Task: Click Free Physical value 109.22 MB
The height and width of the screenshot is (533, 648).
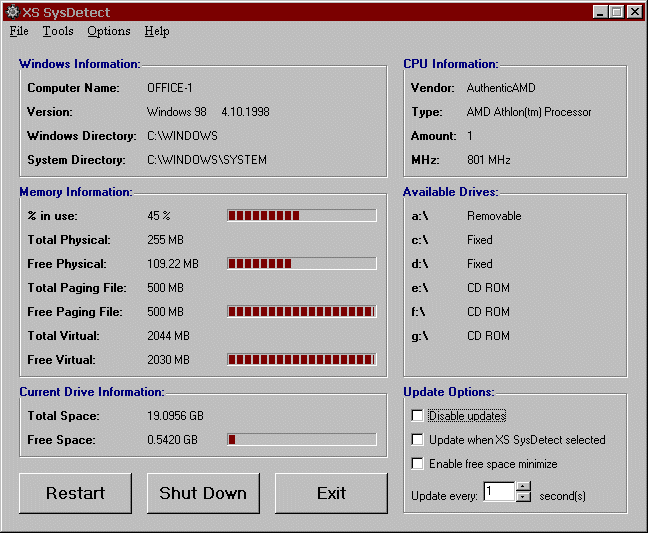Action: pyautogui.click(x=173, y=264)
